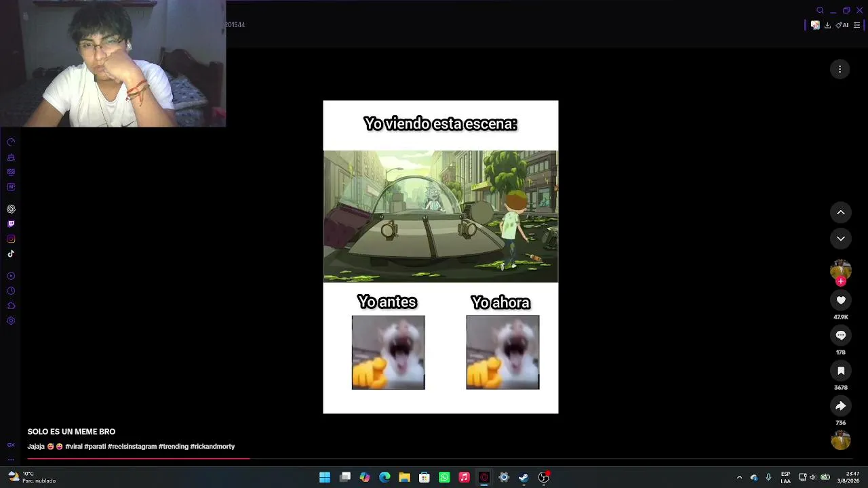Open the sidebar three-dot more menu
The height and width of the screenshot is (488, 868).
point(11,459)
